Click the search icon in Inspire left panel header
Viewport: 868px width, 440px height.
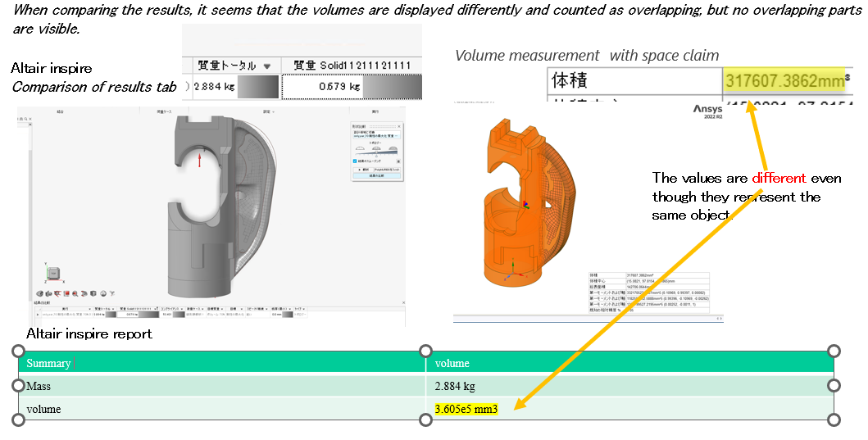click(25, 119)
